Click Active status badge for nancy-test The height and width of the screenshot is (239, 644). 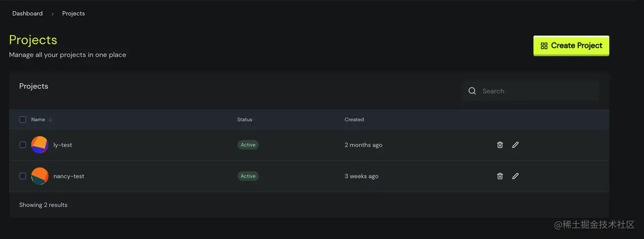pos(248,176)
